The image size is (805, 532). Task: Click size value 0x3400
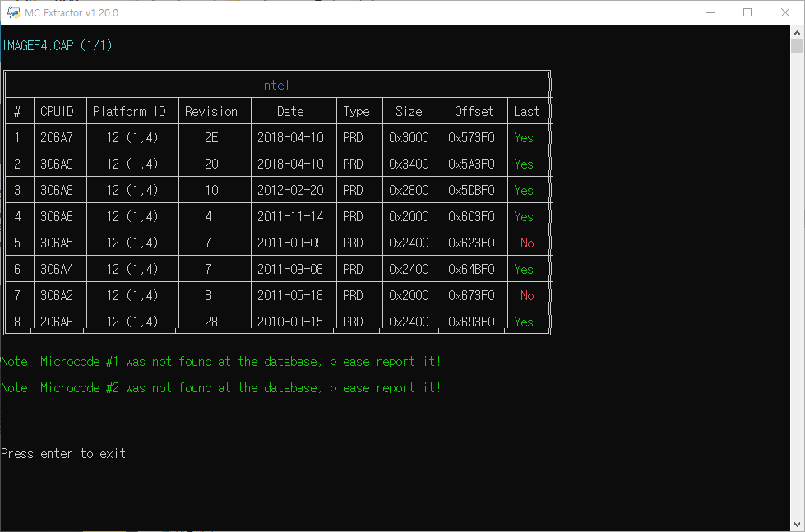pyautogui.click(x=409, y=164)
